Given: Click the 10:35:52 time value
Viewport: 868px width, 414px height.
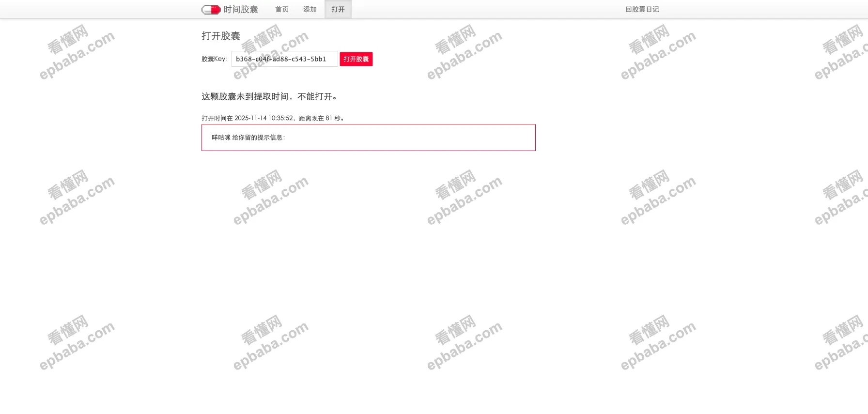Looking at the screenshot, I should point(281,118).
